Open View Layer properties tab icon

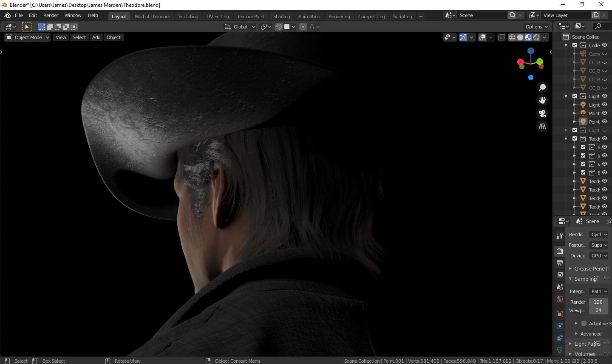tap(560, 275)
